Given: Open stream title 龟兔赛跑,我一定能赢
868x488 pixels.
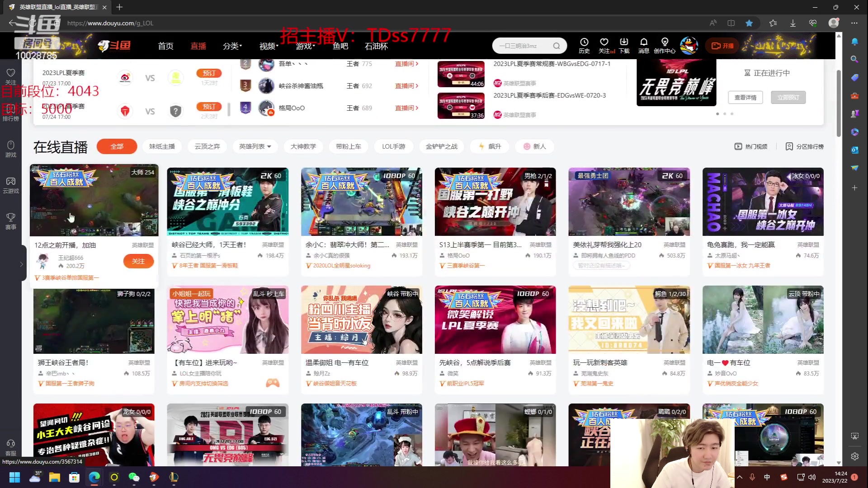Looking at the screenshot, I should pyautogui.click(x=741, y=244).
